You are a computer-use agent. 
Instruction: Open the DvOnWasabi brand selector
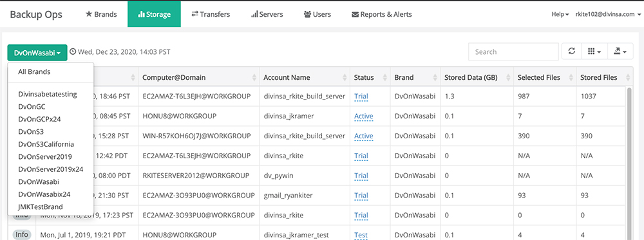37,53
